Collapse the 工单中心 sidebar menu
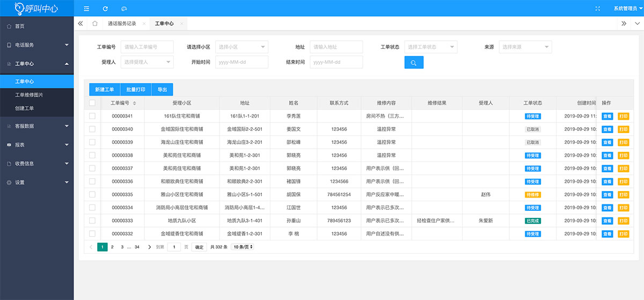This screenshot has width=644, height=300. (x=36, y=64)
